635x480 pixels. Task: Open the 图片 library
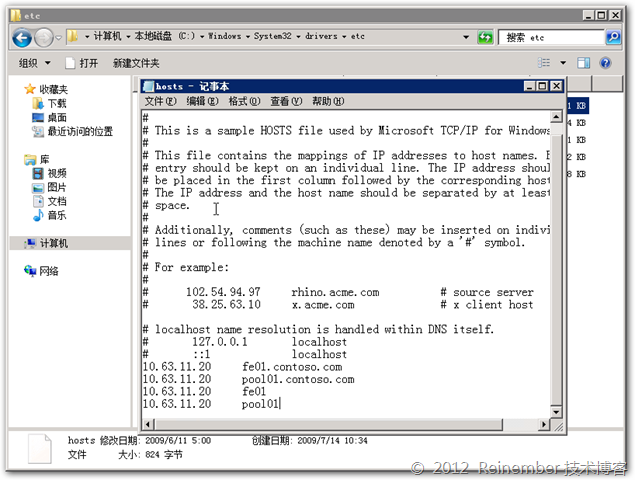[56, 188]
